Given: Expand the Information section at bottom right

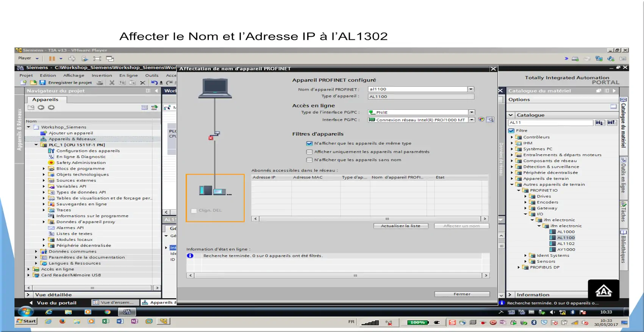Looking at the screenshot, I should pyautogui.click(x=510, y=295).
